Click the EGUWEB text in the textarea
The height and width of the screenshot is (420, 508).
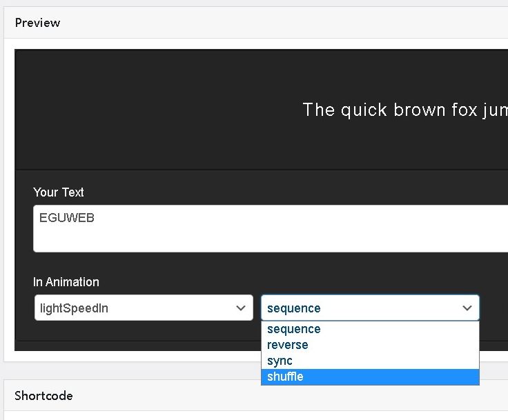click(67, 218)
